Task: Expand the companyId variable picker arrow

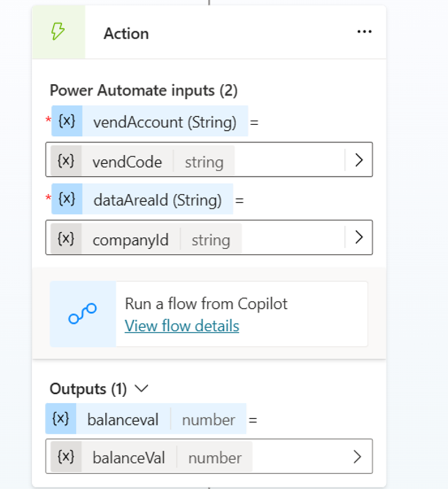Action: tap(359, 237)
